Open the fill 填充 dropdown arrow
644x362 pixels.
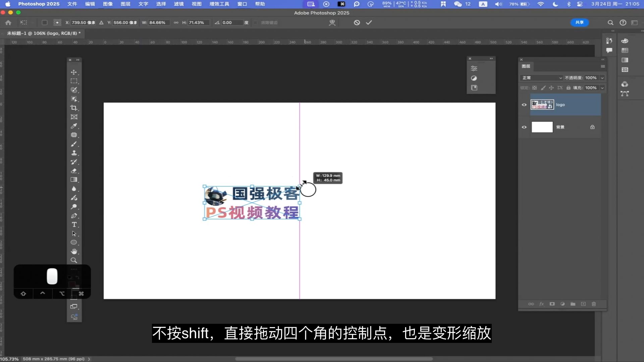pos(602,88)
